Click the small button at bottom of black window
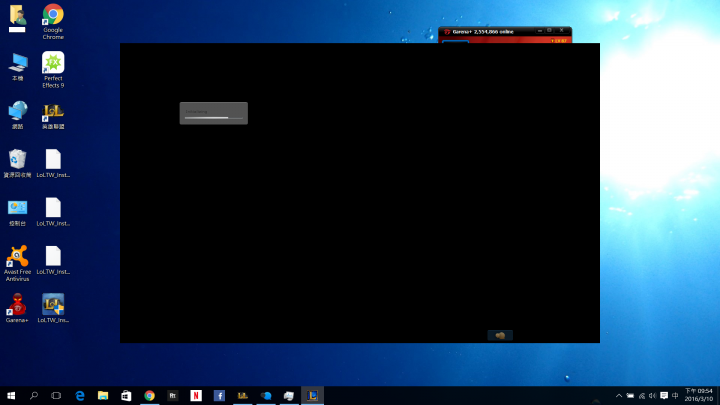Screen dimensions: 720x405 coord(500,336)
